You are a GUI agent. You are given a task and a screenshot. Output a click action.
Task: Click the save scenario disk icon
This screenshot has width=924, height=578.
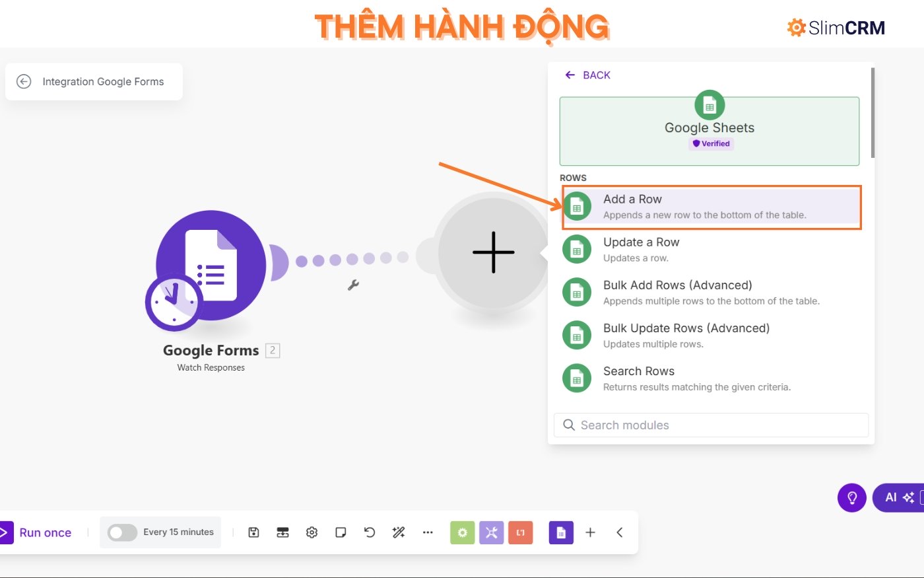click(x=253, y=532)
